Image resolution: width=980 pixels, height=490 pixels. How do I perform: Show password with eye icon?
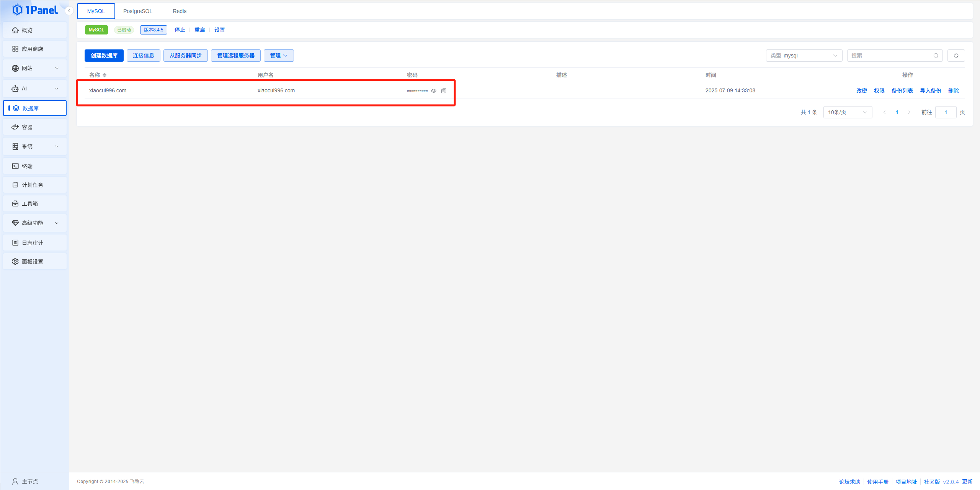(434, 91)
